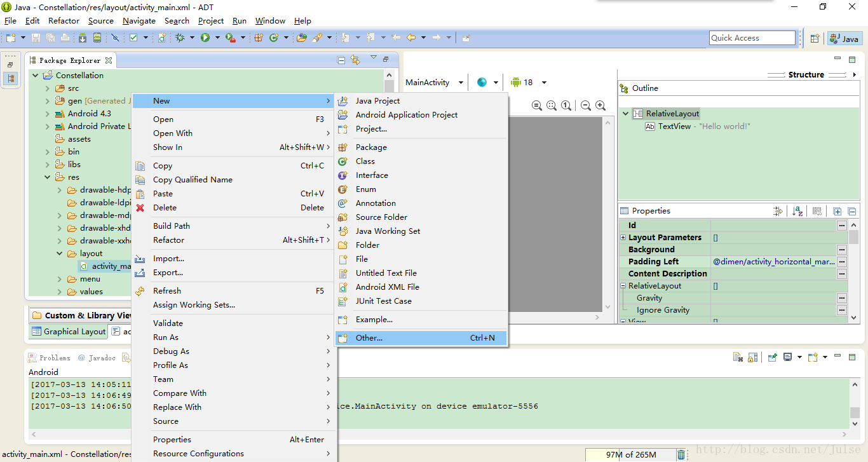Select Other... in the New submenu
Screen dimensions: 868x462
click(421, 338)
